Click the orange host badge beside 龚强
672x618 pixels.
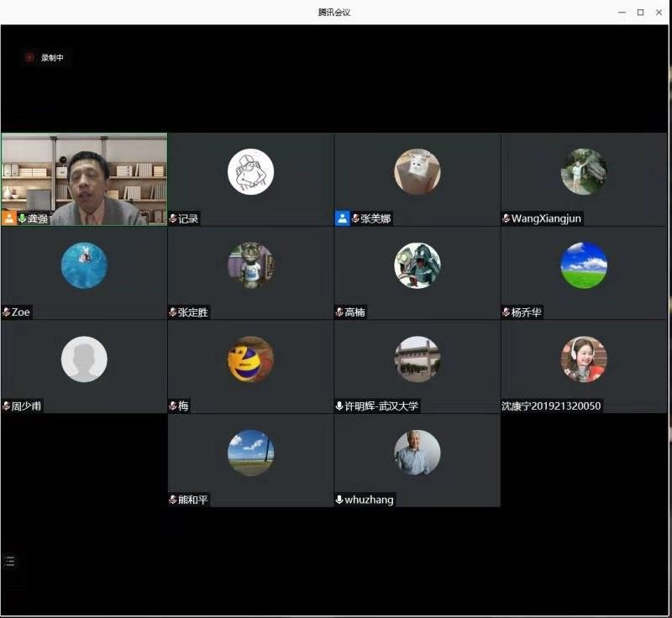click(8, 218)
